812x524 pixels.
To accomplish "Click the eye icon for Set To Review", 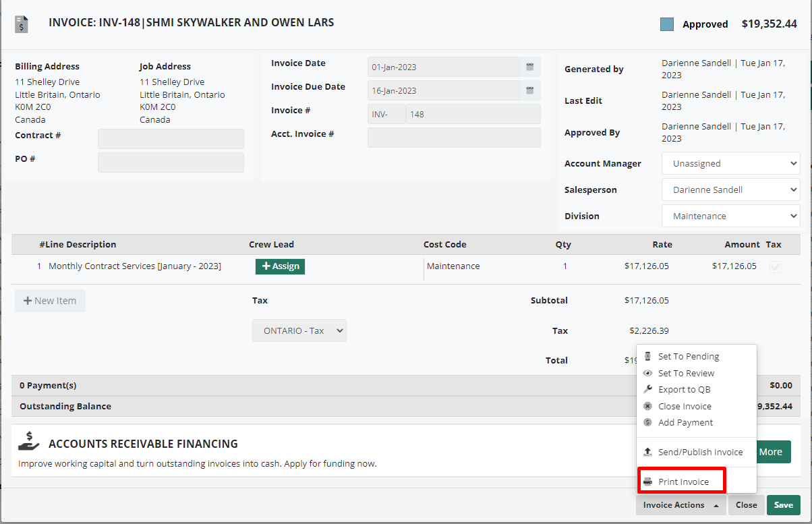I will pos(648,373).
